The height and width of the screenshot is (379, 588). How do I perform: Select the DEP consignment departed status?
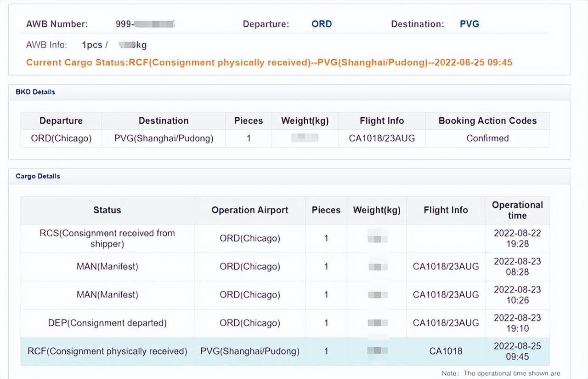(x=107, y=323)
